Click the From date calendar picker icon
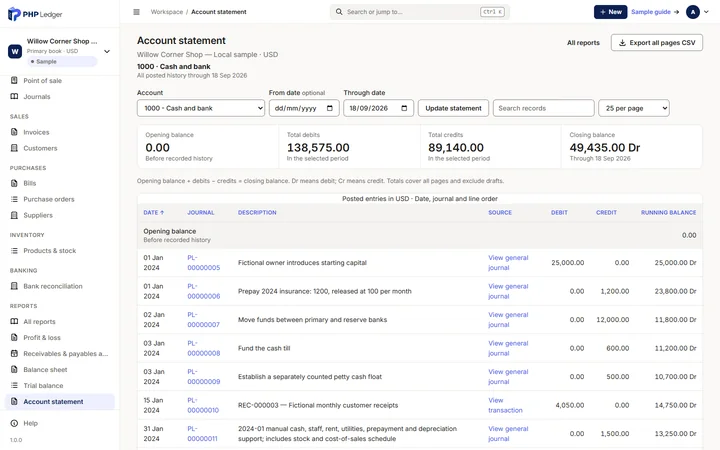This screenshot has width=720, height=450. click(330, 108)
